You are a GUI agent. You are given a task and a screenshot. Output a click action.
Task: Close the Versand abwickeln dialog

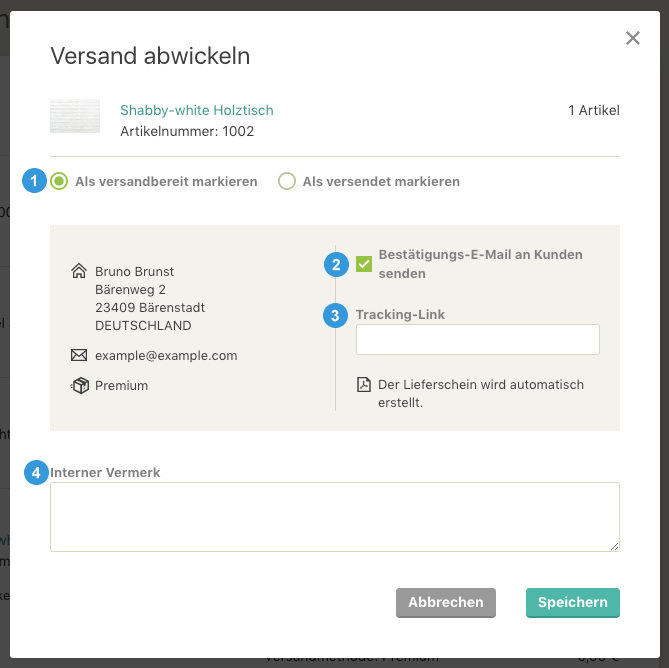pos(633,38)
